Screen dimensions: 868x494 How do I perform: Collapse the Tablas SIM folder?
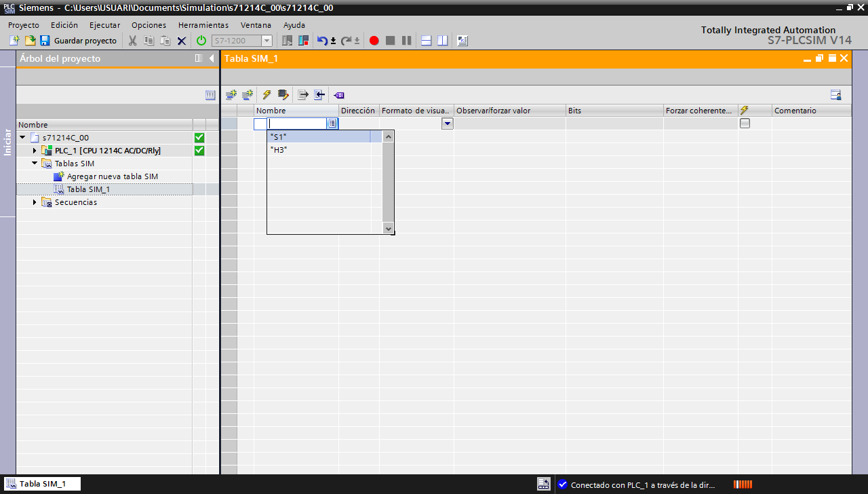(x=35, y=164)
